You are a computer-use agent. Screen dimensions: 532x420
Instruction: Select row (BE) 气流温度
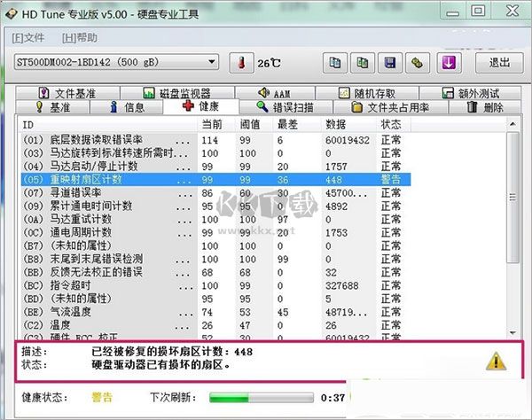point(215,312)
